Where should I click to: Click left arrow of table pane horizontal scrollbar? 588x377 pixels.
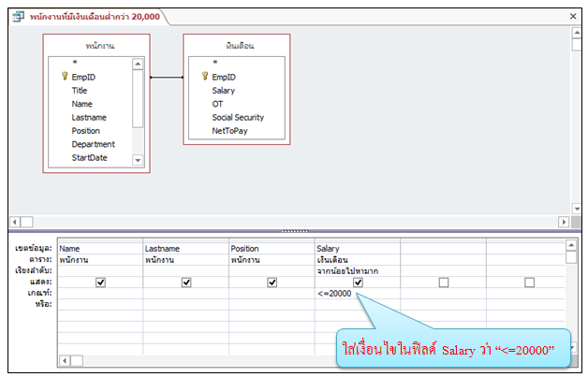pyautogui.click(x=15, y=222)
